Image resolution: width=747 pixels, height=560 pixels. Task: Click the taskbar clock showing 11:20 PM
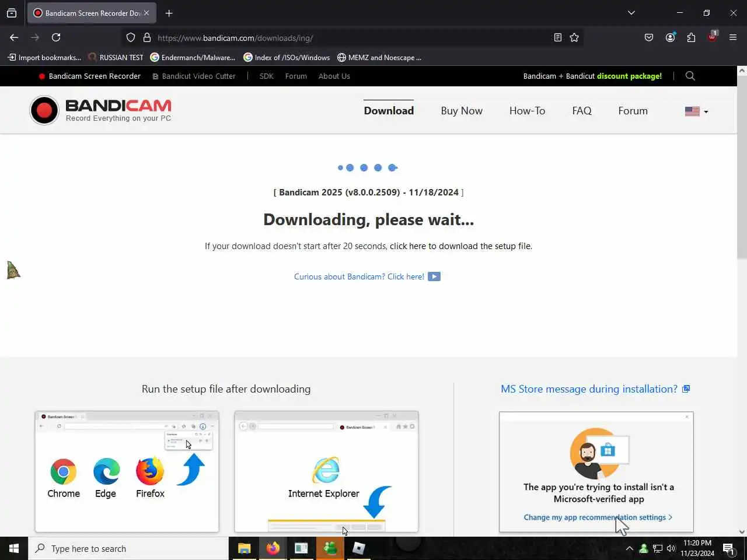[x=697, y=548]
